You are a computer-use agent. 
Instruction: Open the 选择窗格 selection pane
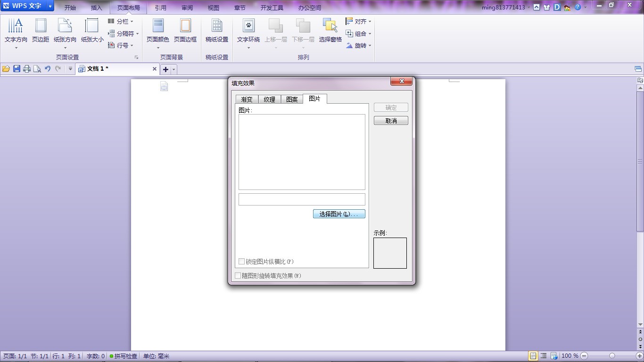pyautogui.click(x=330, y=31)
